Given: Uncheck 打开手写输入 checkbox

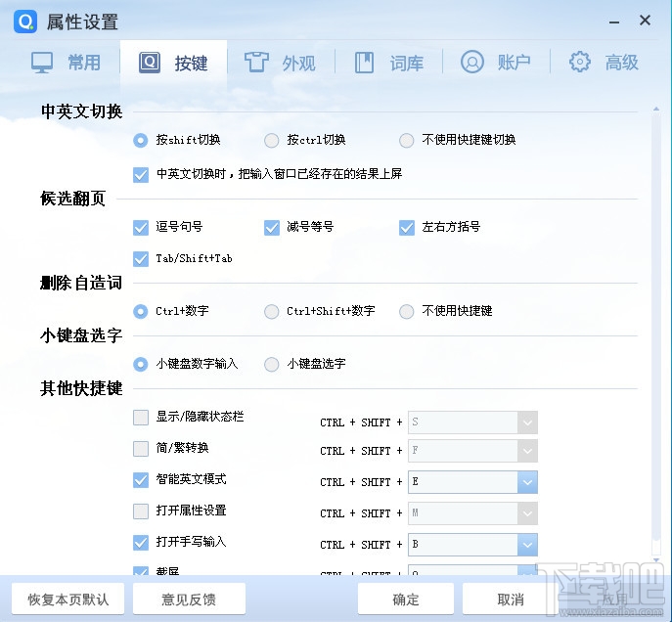Looking at the screenshot, I should point(141,543).
